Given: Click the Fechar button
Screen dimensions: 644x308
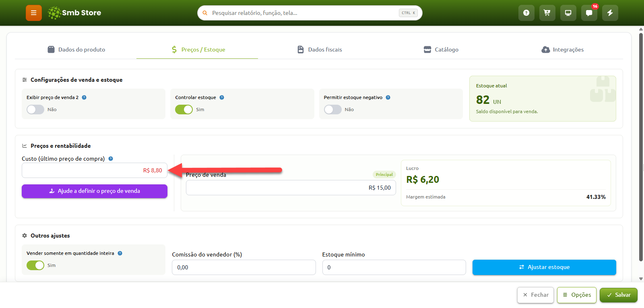Looking at the screenshot, I should (x=536, y=295).
